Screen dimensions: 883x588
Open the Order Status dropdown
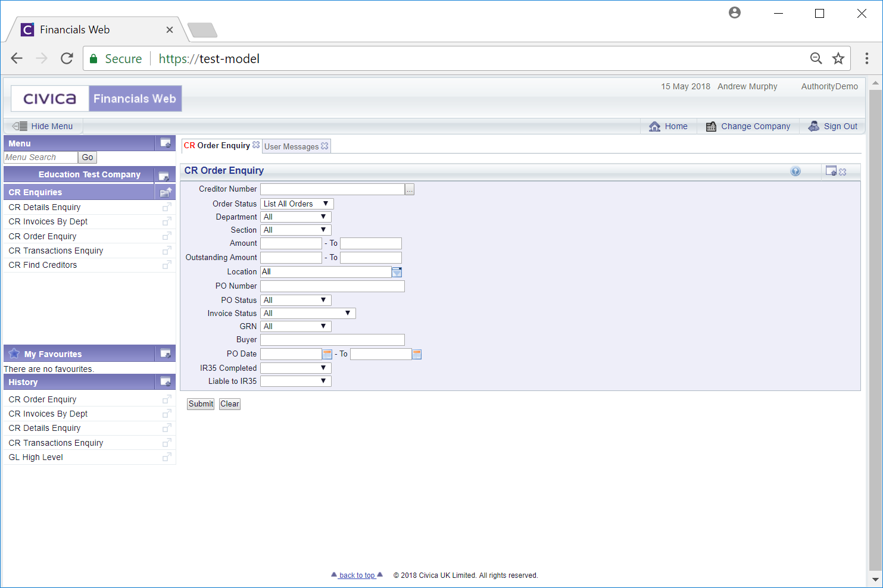click(297, 204)
